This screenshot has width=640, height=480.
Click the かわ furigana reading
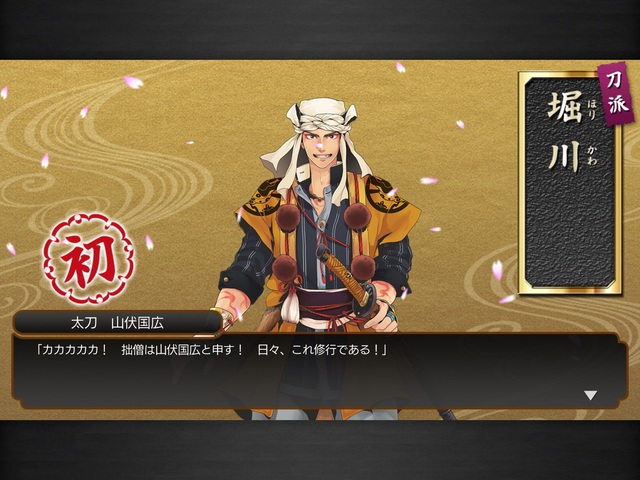592,155
